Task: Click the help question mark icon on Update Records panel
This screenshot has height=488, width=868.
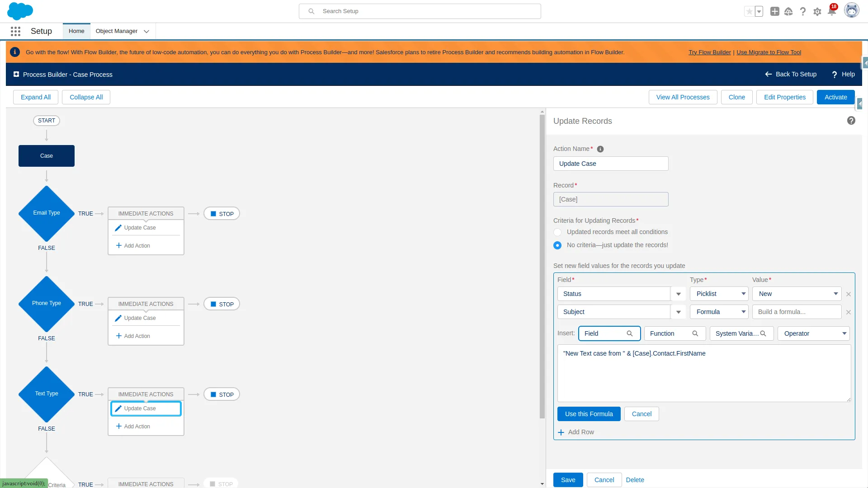Action: 851,120
